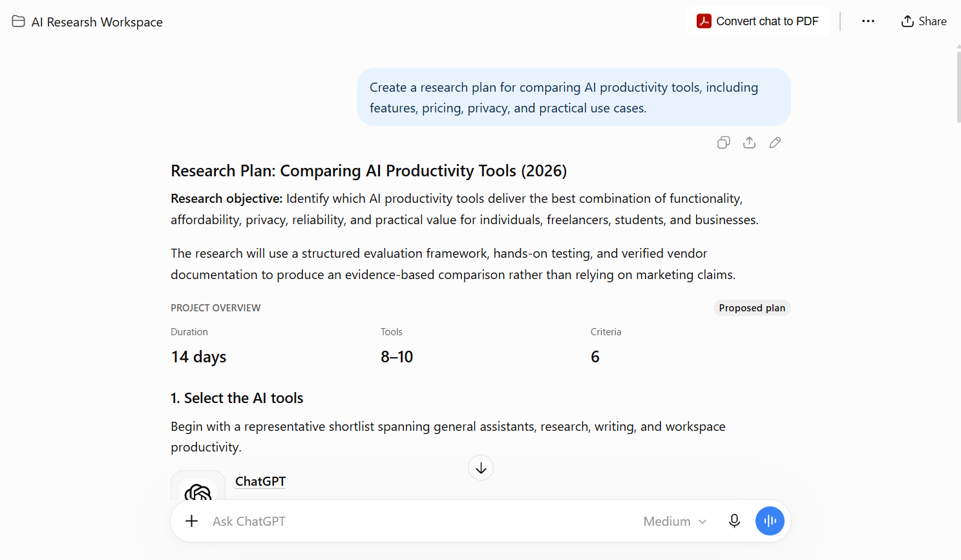Viewport: 961px width, 560px height.
Task: Click the bold Research objective label
Action: click(x=227, y=198)
